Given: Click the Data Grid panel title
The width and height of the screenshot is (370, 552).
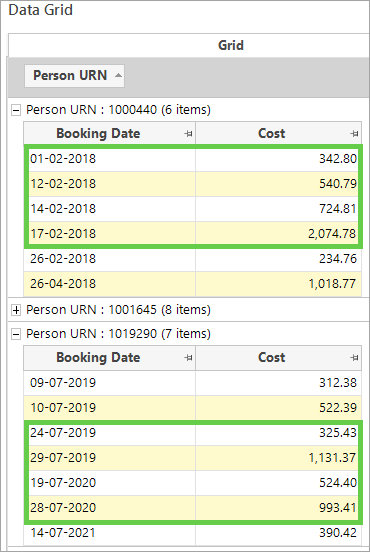Looking at the screenshot, I should coord(40,10).
